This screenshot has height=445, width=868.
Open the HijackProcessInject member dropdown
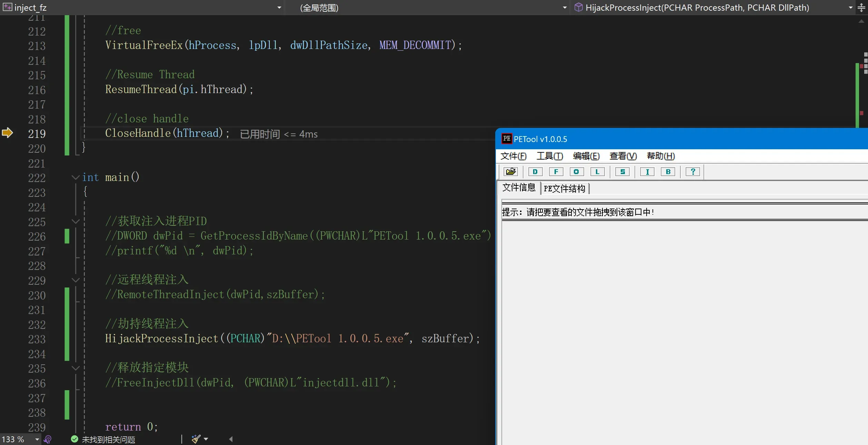[x=850, y=8]
